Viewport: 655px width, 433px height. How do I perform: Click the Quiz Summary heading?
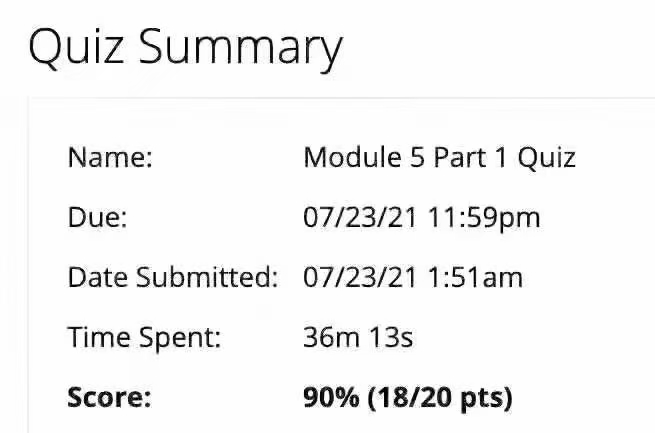185,47
